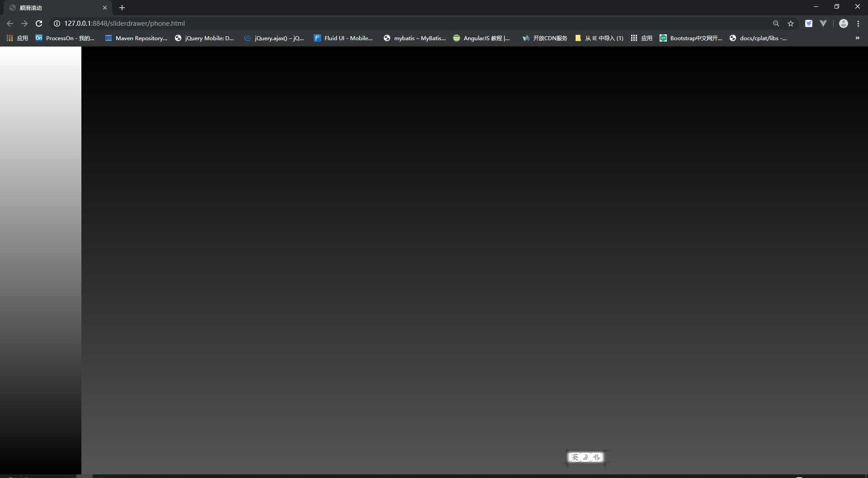The width and height of the screenshot is (868, 478).
Task: Open the Maven Repository bookmark
Action: pyautogui.click(x=136, y=38)
